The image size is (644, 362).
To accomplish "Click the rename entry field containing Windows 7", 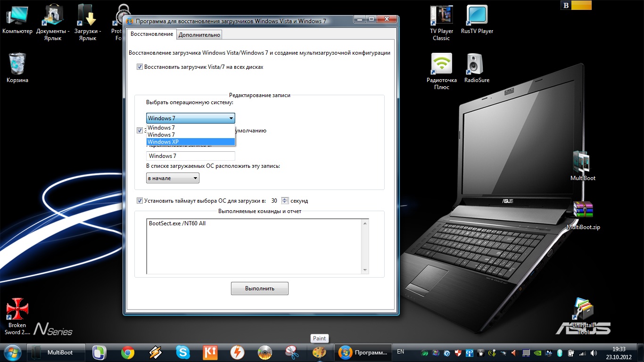I will click(190, 156).
